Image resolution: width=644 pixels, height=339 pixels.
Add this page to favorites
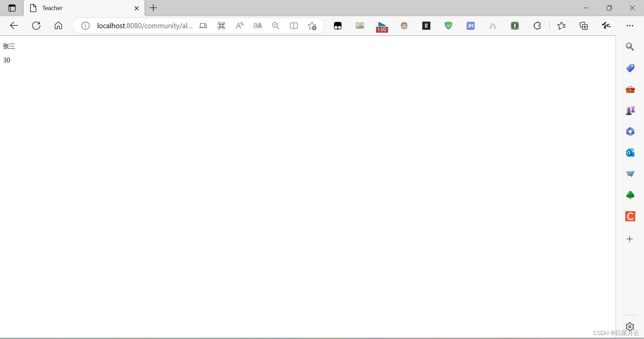(x=312, y=26)
